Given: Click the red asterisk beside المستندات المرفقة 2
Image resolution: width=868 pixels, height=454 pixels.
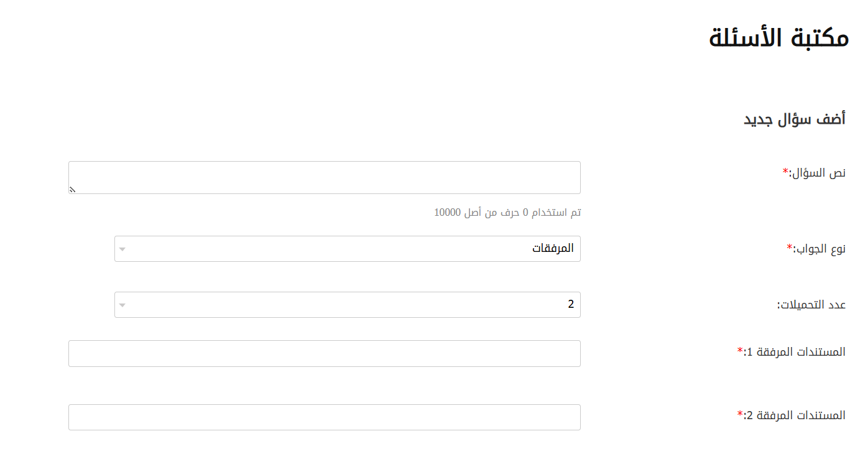Looking at the screenshot, I should point(740,414).
